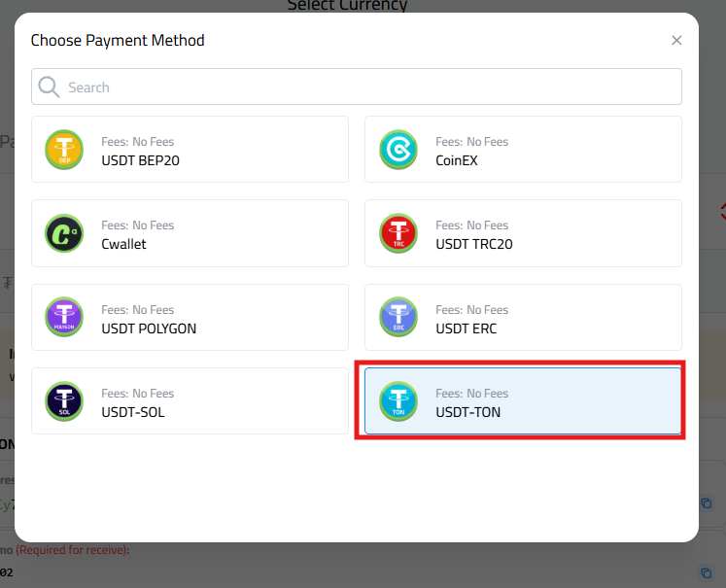Click Fees: No Fees above USDT ERC
Screen dimensions: 726x588
pos(471,310)
